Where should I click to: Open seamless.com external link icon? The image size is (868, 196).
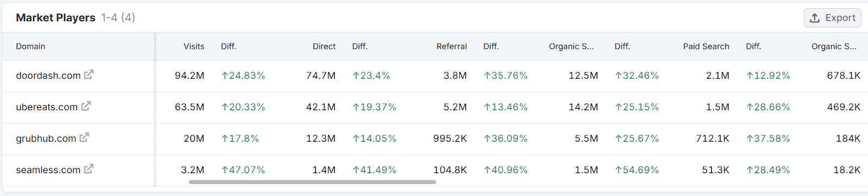[88, 169]
